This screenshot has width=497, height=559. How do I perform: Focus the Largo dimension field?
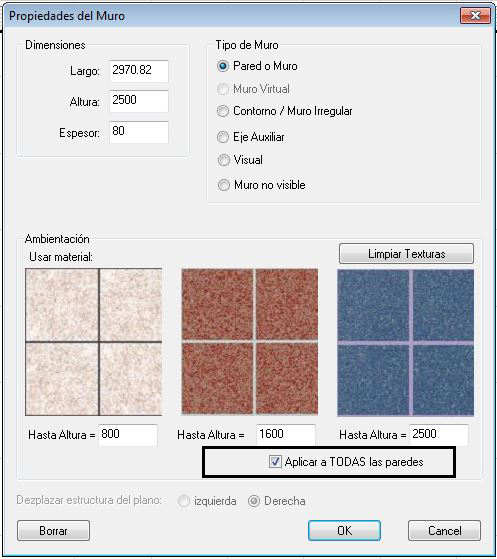click(139, 71)
